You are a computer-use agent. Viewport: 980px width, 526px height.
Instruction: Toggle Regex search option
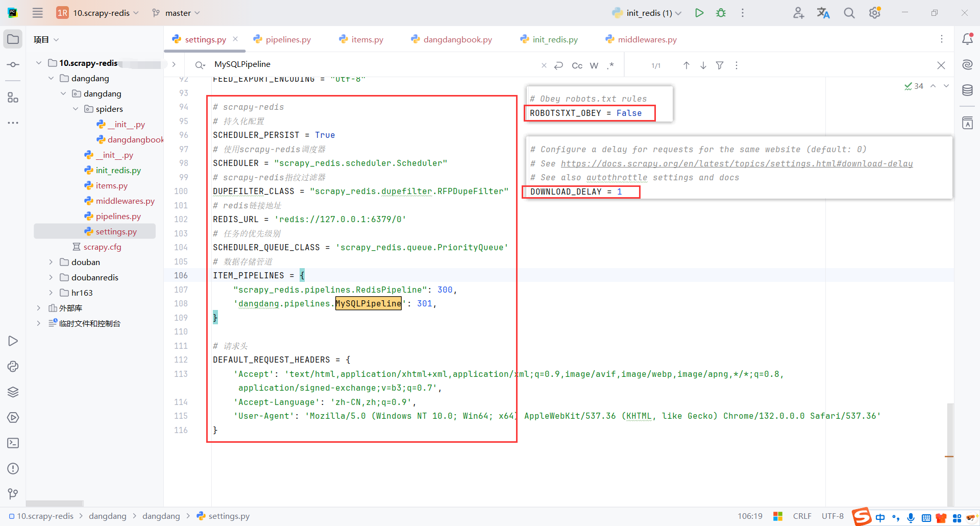click(x=610, y=65)
